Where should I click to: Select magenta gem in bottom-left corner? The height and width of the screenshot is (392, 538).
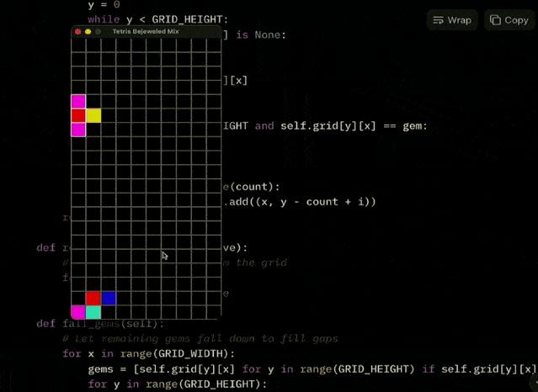pos(78,312)
